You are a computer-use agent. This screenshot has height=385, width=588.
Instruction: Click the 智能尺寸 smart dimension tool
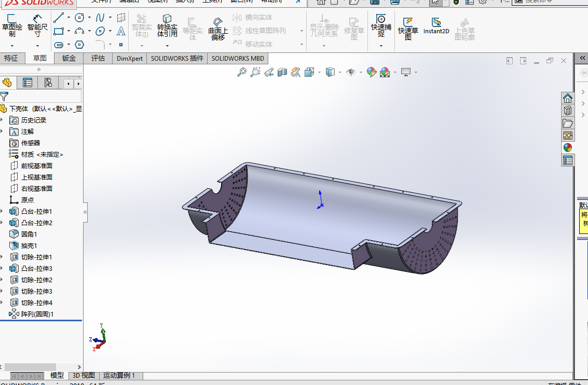pyautogui.click(x=37, y=25)
